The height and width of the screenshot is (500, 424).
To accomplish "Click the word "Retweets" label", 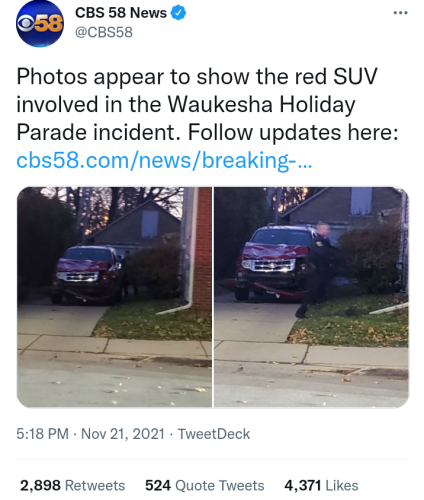I will coord(95,485).
